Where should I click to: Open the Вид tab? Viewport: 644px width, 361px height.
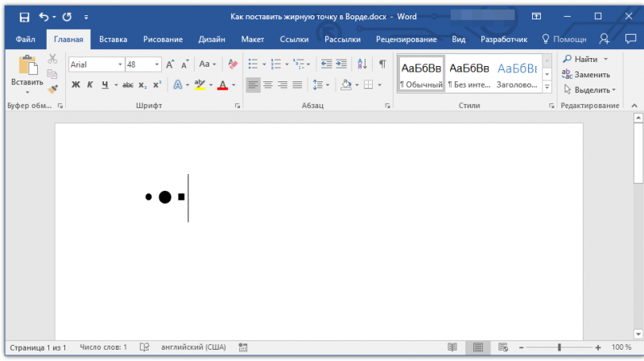pos(458,39)
